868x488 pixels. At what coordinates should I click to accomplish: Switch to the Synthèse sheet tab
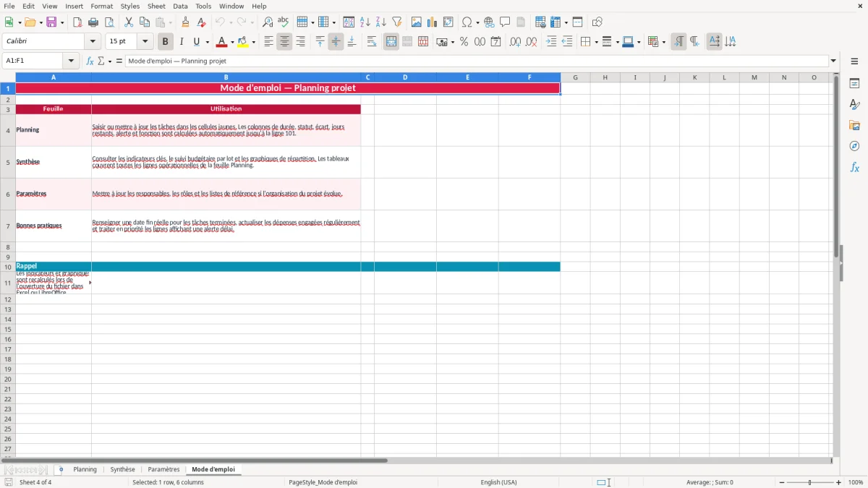pos(122,470)
